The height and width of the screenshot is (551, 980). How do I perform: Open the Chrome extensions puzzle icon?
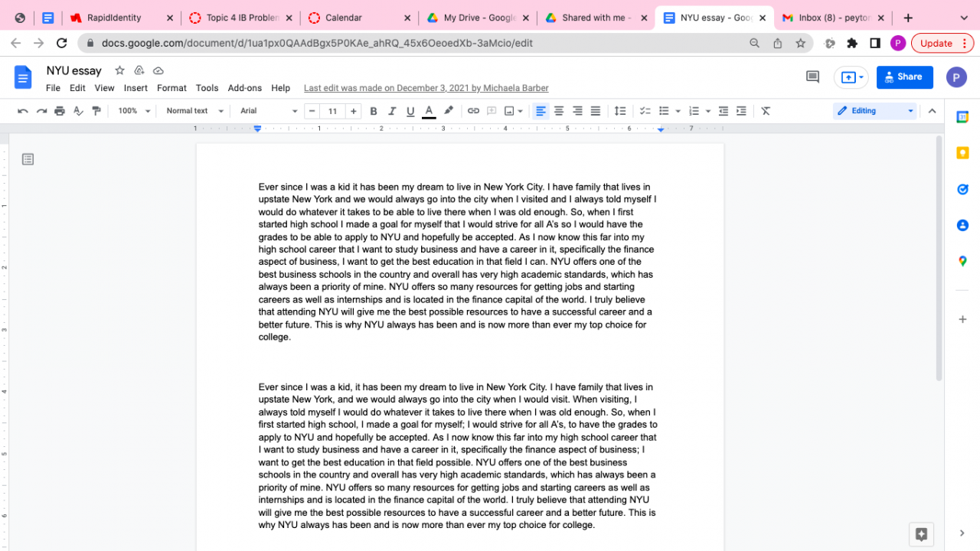point(852,44)
